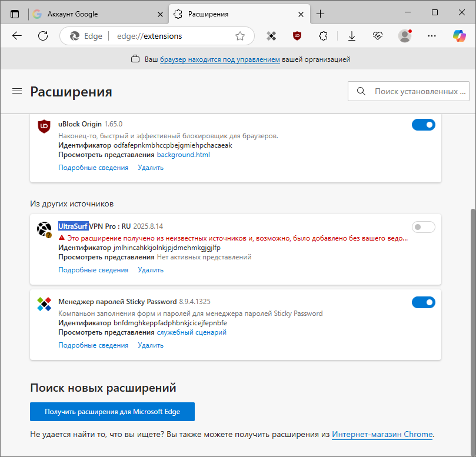
Task: Click Удалить for uBlock Origin
Action: coord(151,168)
